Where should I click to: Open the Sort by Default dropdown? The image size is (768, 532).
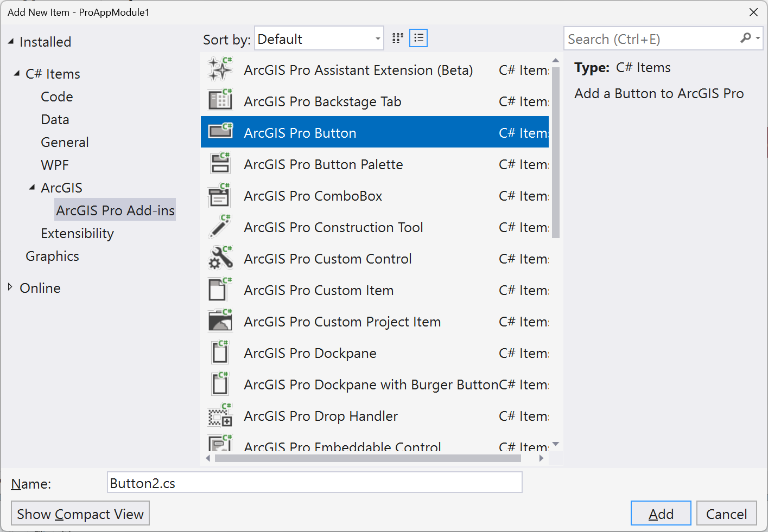pos(319,39)
